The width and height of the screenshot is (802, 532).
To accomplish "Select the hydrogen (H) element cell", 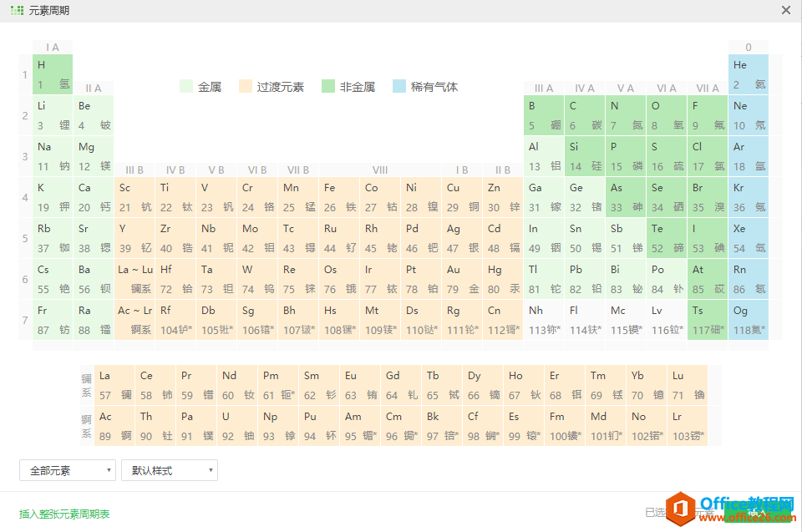I will 53,74.
